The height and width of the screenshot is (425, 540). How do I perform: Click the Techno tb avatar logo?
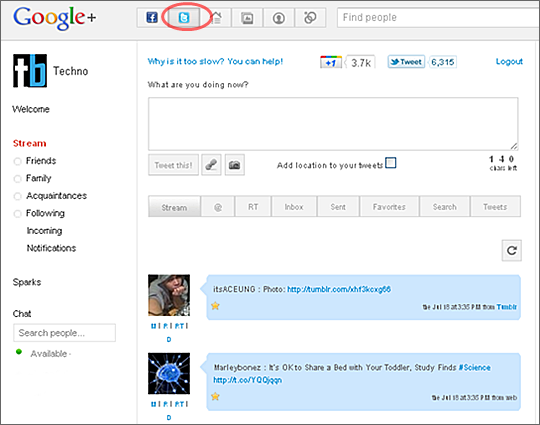point(30,71)
